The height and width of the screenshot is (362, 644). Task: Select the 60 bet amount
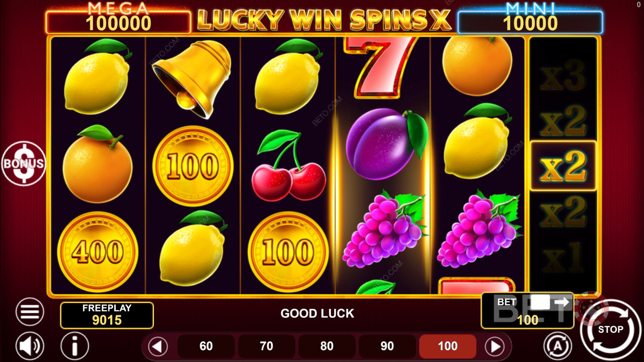[206, 346]
